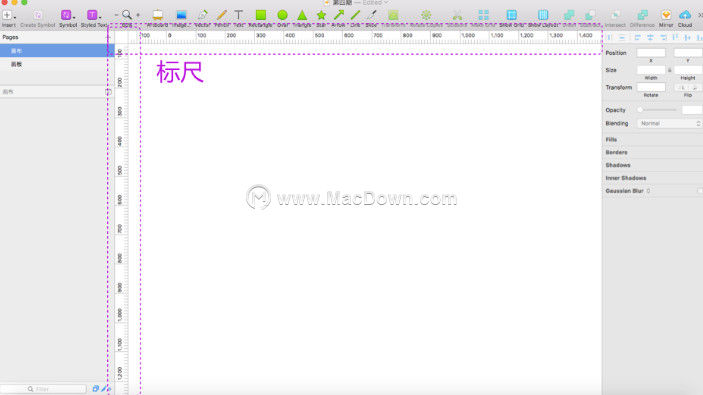The image size is (703, 395).
Task: Click the Edited title dropdown chevron
Action: tap(386, 3)
